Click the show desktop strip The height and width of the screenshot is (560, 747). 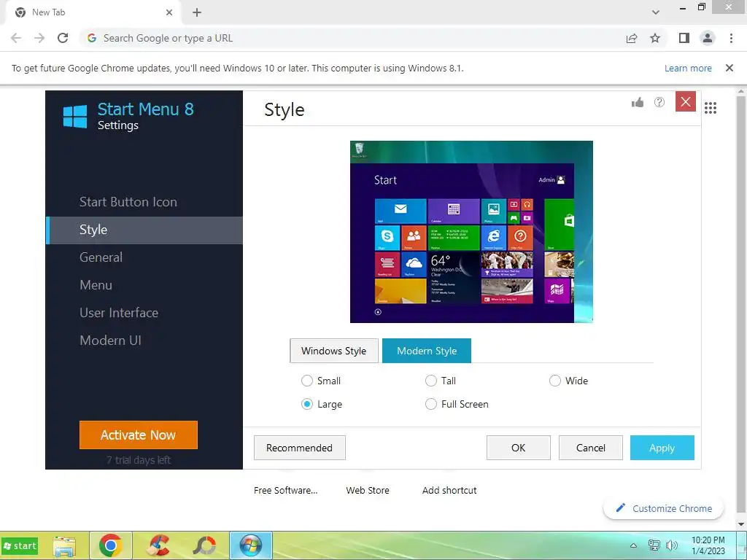742,545
